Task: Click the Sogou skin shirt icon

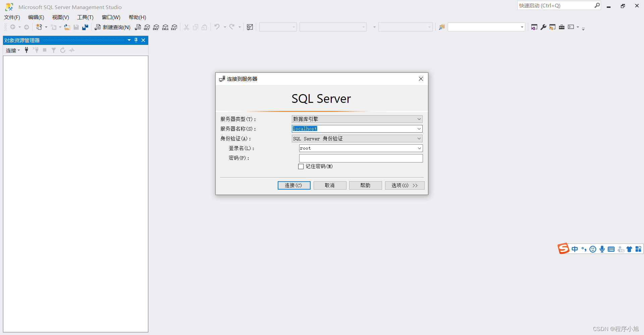Action: 629,249
